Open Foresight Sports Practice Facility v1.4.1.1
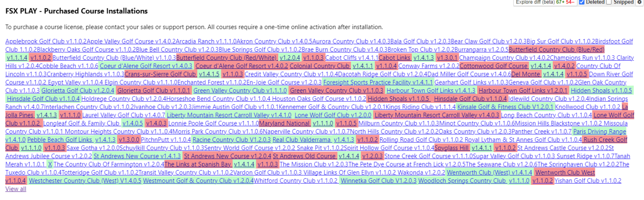Screen dimensions: 644x200 pyautogui.click(x=378, y=83)
